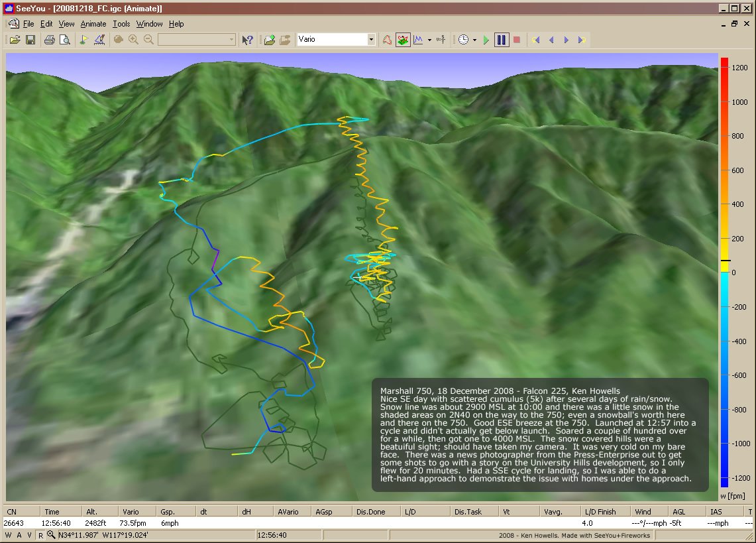Viewport: 756px width, 543px height.
Task: Expand the graph view dropdown arrow
Action: [429, 40]
